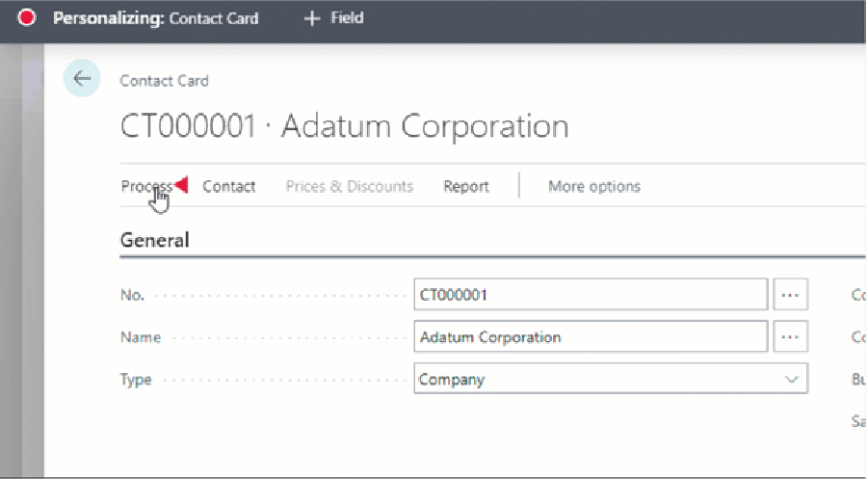Show More options
The image size is (868, 479).
(x=594, y=186)
